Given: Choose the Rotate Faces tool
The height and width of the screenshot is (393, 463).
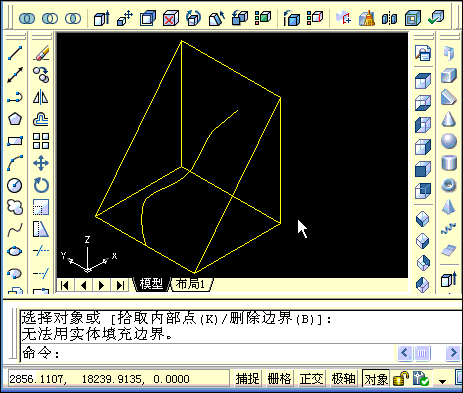Looking at the screenshot, I should tap(194, 18).
